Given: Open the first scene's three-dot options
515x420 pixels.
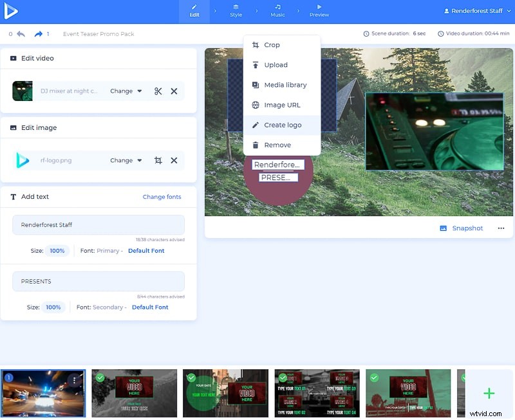Looking at the screenshot, I should coord(75,380).
